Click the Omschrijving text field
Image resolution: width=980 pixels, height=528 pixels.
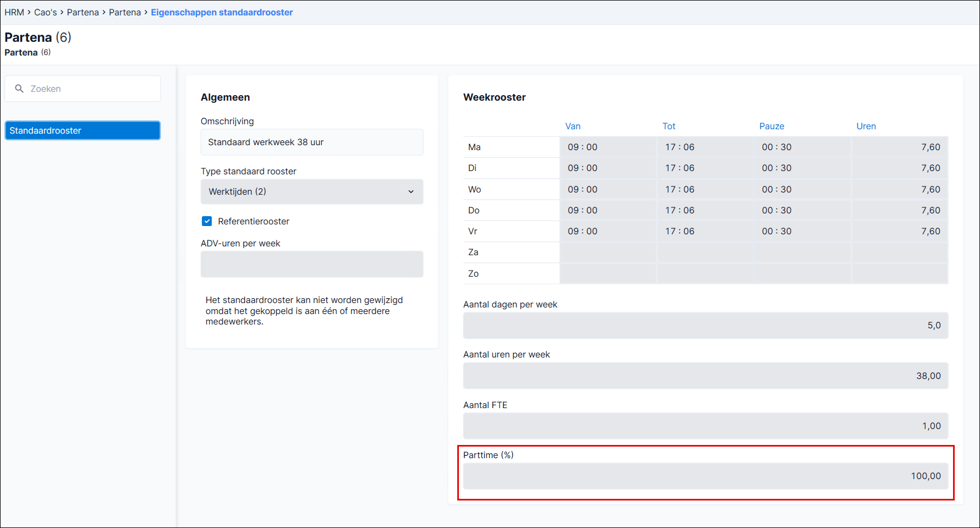312,142
